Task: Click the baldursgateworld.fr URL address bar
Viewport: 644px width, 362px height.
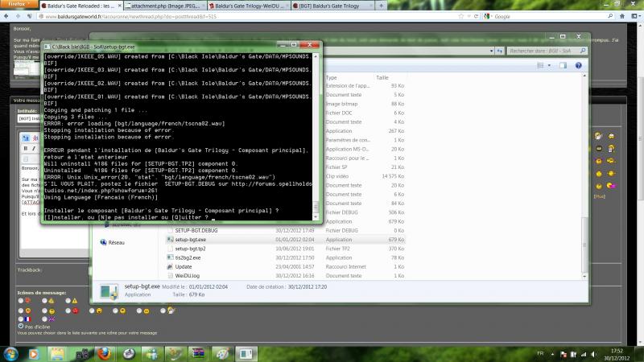Action: point(246,16)
